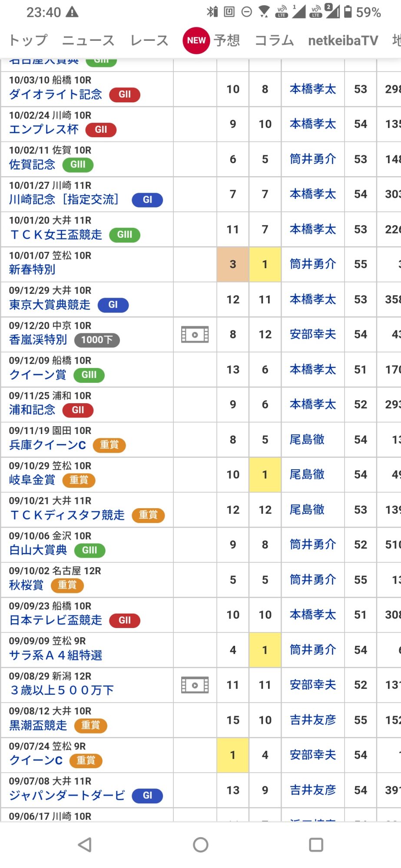Open the ジャパンダートダービー race result
Screen dimensions: 401x868
point(67,796)
